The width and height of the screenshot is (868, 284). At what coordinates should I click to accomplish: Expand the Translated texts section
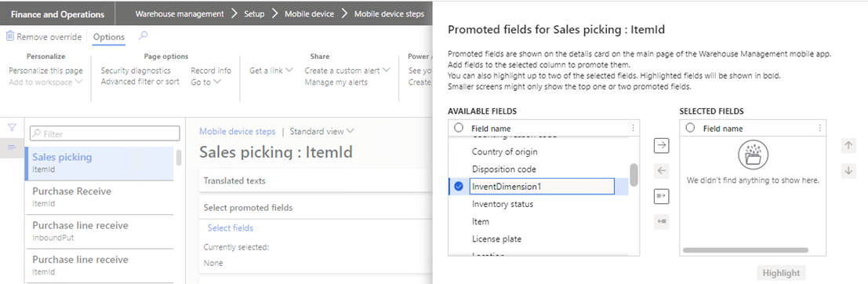(x=315, y=180)
